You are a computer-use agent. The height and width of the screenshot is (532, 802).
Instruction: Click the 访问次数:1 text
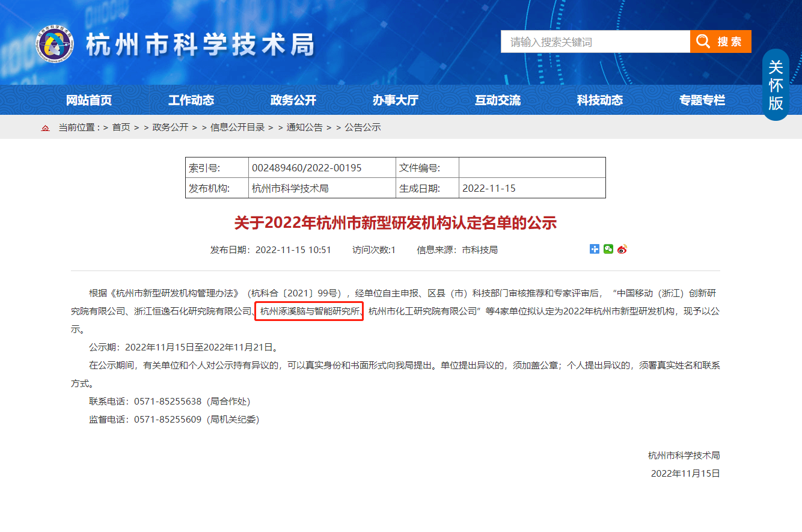pos(374,249)
